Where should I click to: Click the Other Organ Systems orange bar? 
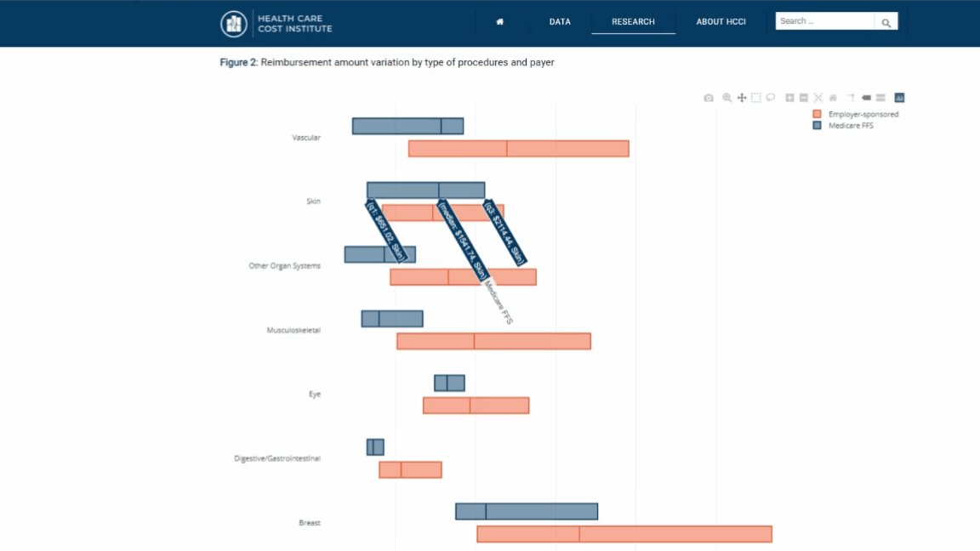click(x=463, y=276)
